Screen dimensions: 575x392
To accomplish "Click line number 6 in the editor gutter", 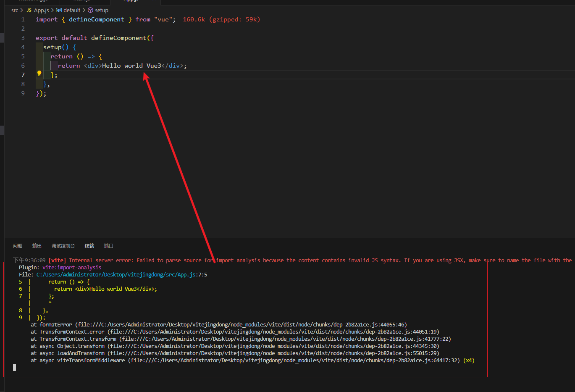I will [23, 66].
